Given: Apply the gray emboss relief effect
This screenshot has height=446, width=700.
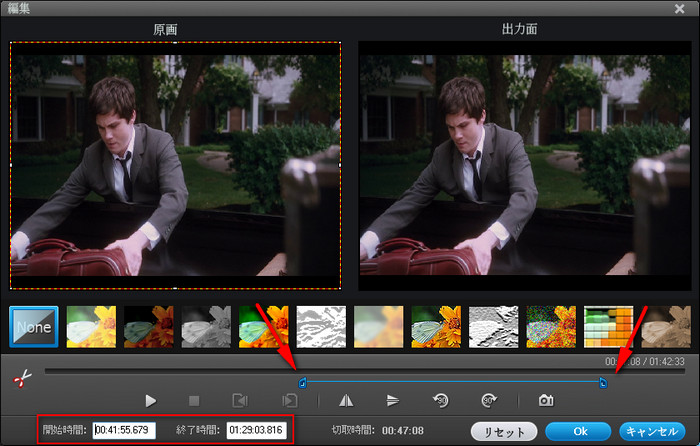Looking at the screenshot, I should tap(493, 327).
